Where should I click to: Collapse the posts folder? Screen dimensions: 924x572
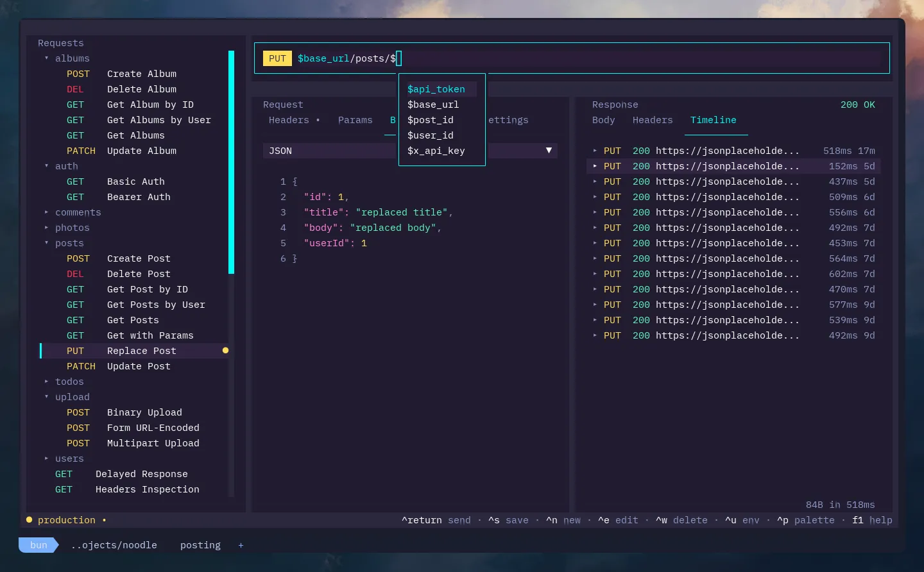[46, 243]
